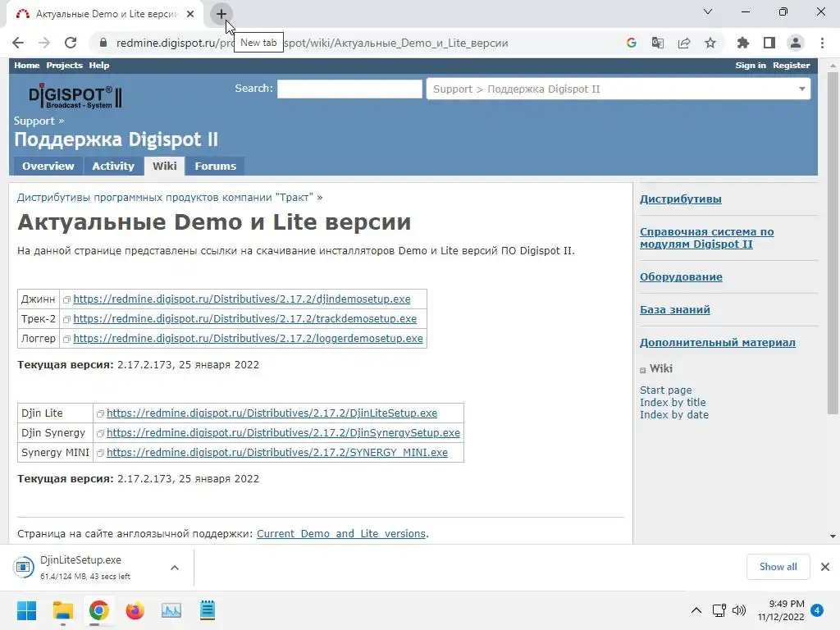
Task: Open Дополнительный материал sidebar link
Action: point(717,342)
